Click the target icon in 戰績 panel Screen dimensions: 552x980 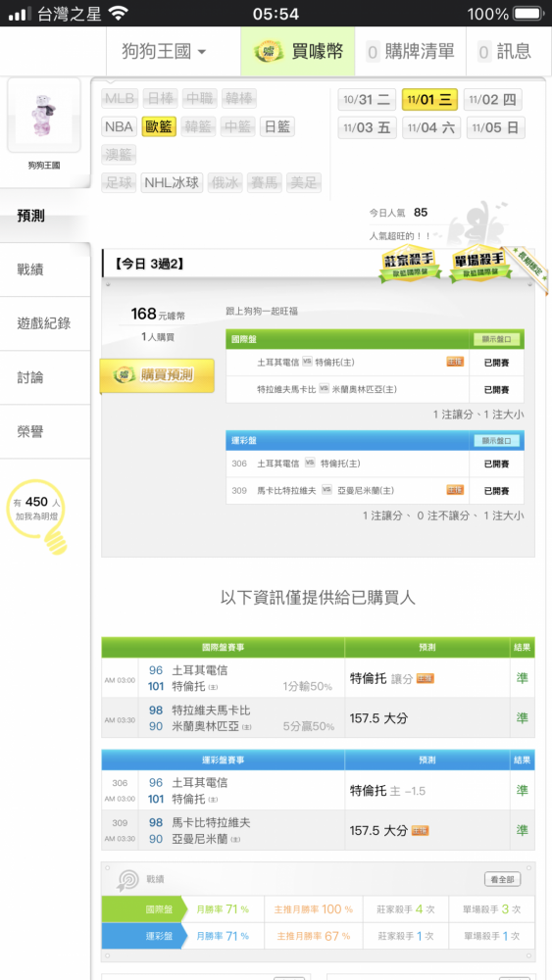[x=128, y=880]
